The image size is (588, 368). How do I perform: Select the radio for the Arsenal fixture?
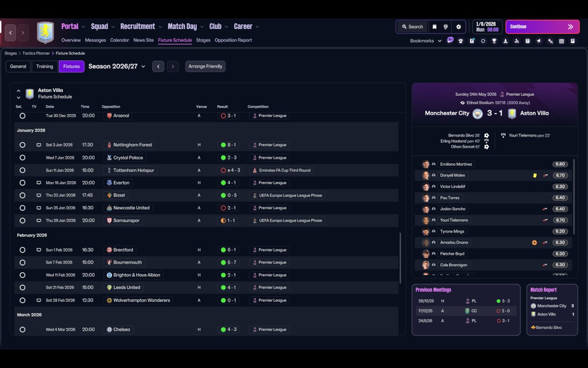(x=23, y=116)
